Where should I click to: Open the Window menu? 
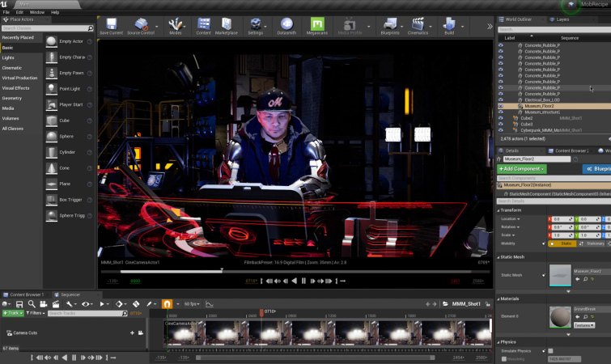(x=36, y=13)
